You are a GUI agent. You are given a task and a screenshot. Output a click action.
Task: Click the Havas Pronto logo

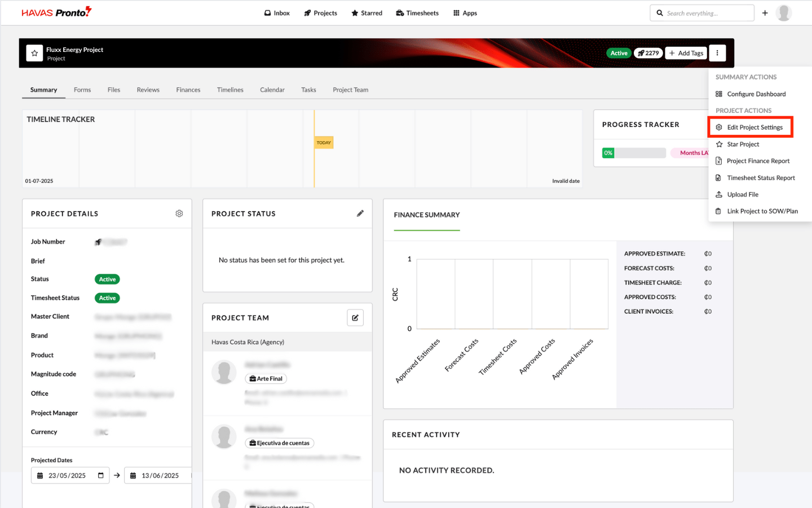(x=56, y=12)
